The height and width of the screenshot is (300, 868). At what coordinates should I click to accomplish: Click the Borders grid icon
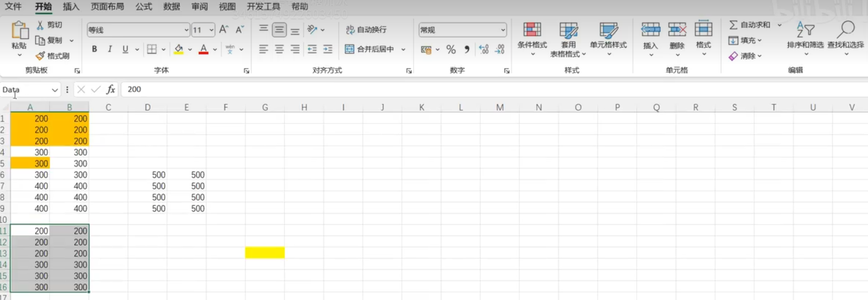coord(152,49)
